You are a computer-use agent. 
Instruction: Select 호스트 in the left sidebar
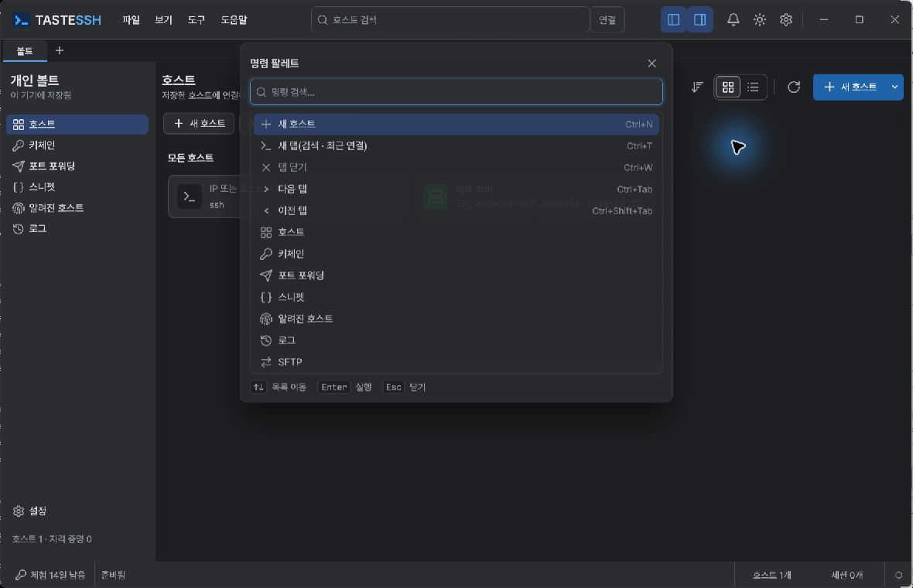pos(77,124)
